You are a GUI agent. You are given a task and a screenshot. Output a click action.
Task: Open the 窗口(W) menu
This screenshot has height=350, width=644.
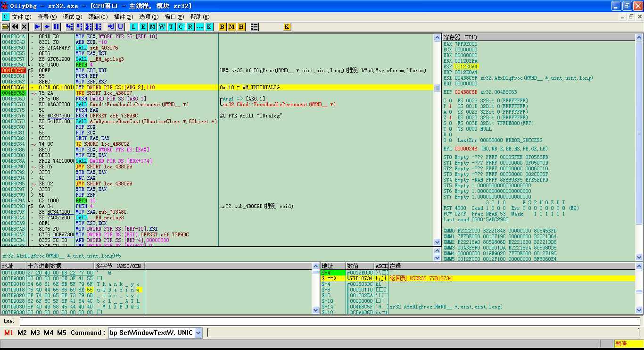click(x=174, y=17)
